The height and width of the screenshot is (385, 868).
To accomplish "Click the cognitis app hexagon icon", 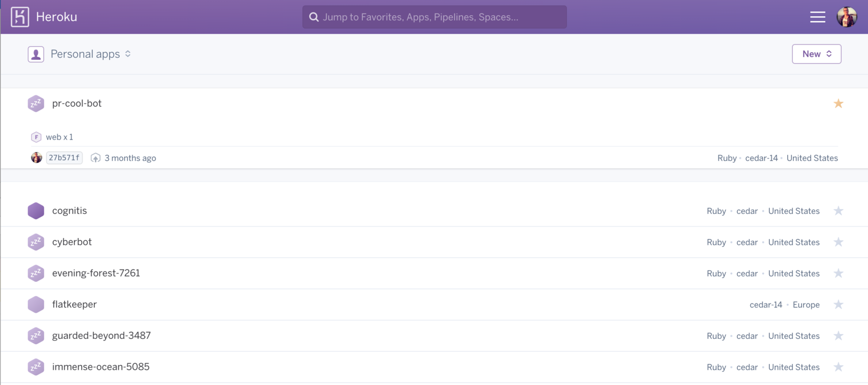I will 36,211.
